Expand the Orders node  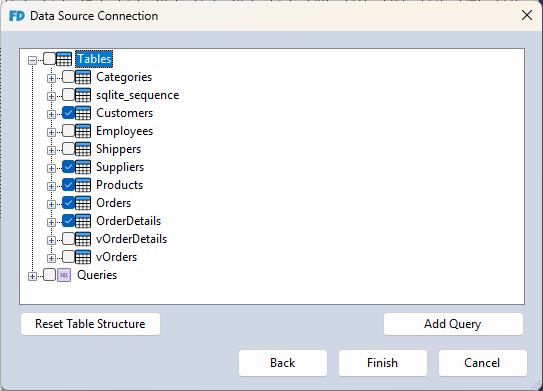pos(51,205)
